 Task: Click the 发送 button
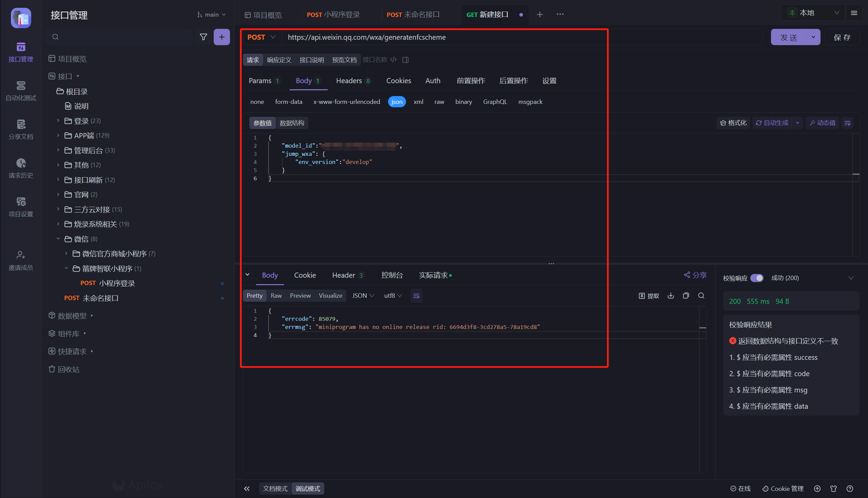(788, 37)
